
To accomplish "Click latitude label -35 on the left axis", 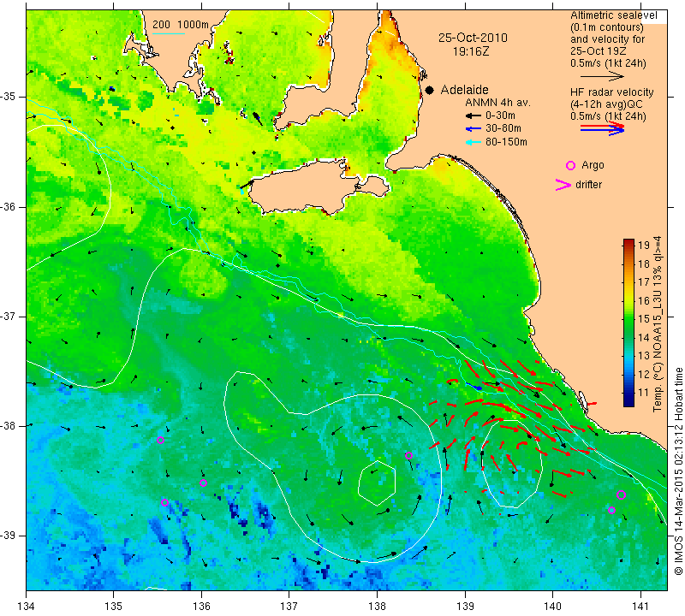I will 8,97.
